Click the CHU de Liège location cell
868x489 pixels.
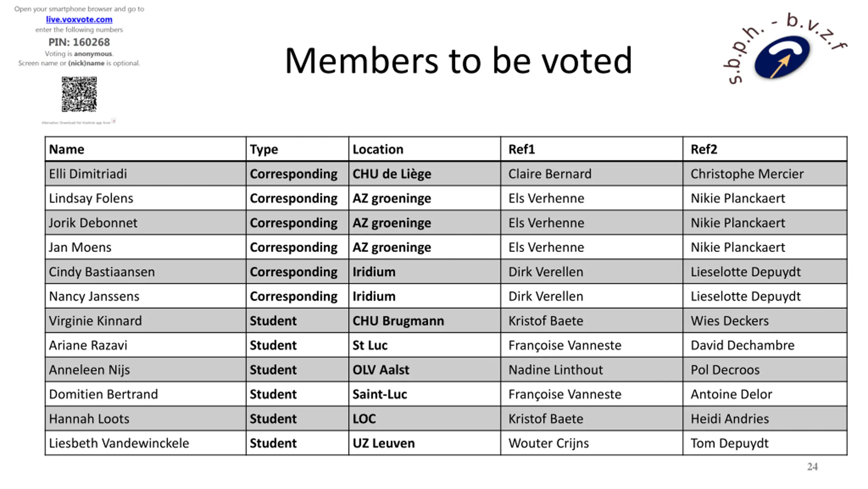[x=392, y=174]
